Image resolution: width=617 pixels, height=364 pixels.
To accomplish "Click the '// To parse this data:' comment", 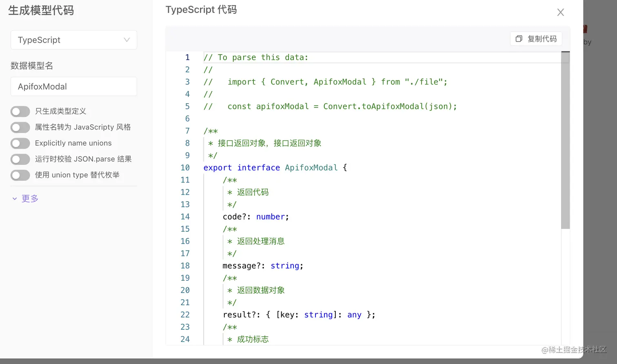I will (256, 58).
